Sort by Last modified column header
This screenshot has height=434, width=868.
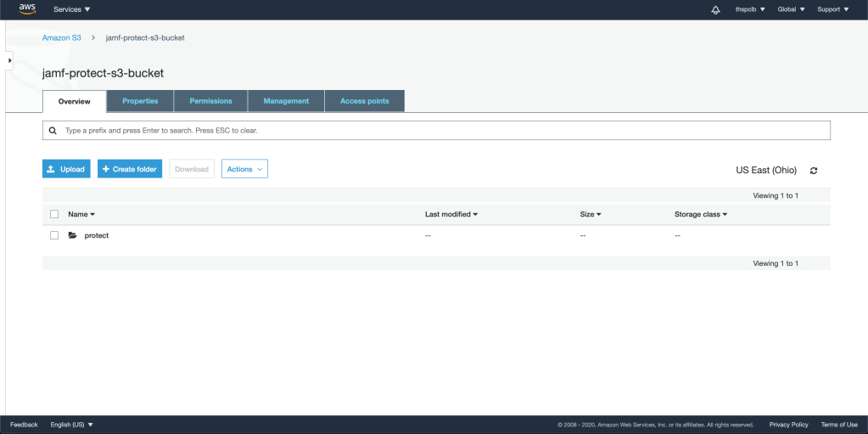(x=451, y=214)
